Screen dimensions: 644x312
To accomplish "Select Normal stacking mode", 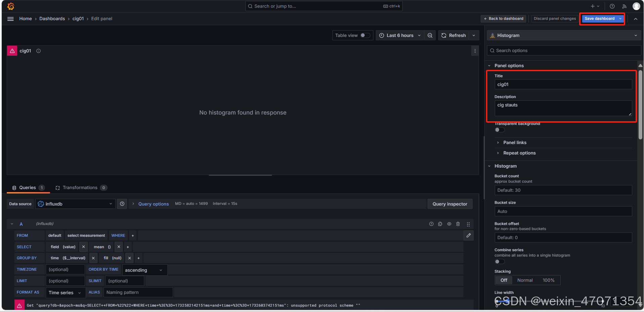I will 525,280.
